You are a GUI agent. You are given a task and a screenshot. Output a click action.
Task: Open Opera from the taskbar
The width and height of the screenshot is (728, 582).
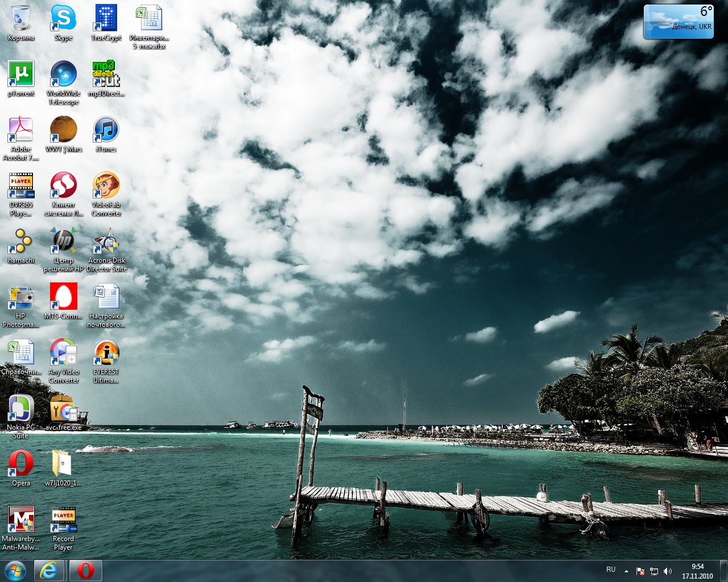[x=86, y=570]
